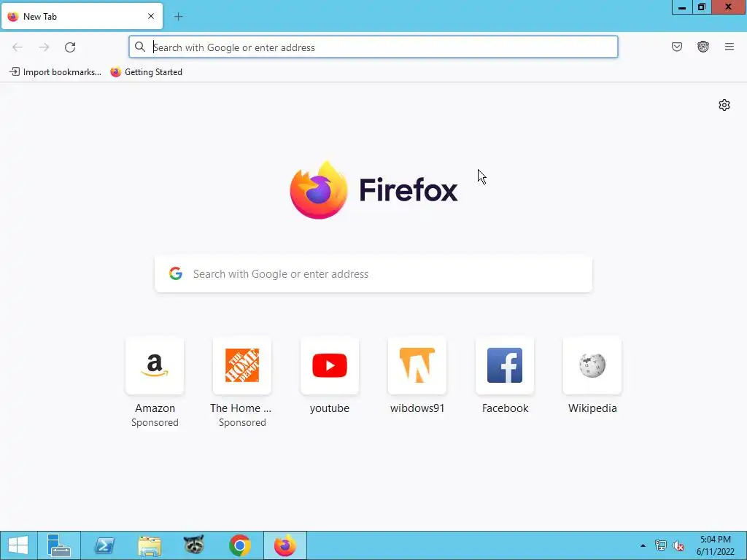This screenshot has height=560, width=747.
Task: Open a new tab with plus button
Action: 178,17
